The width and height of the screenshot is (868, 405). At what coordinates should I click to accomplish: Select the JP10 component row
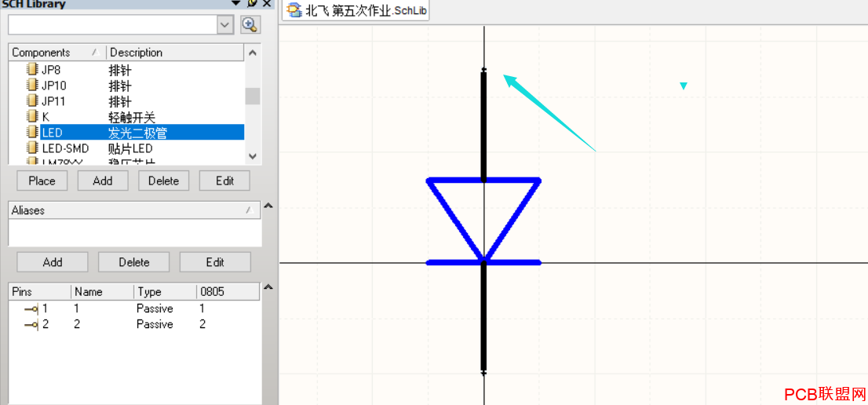click(x=126, y=86)
